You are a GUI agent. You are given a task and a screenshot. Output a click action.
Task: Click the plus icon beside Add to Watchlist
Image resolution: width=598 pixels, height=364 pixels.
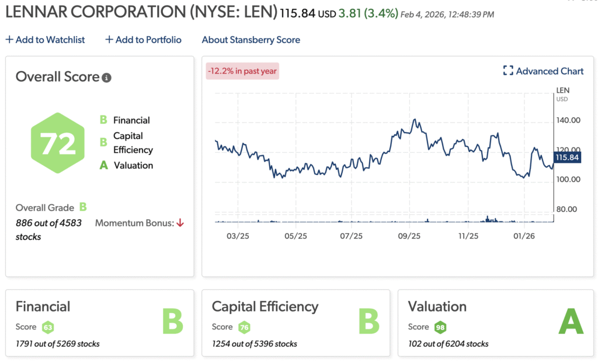tap(9, 38)
